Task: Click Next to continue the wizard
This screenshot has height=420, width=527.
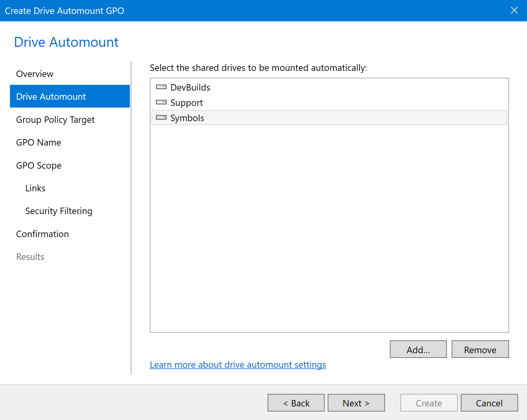Action: 356,403
